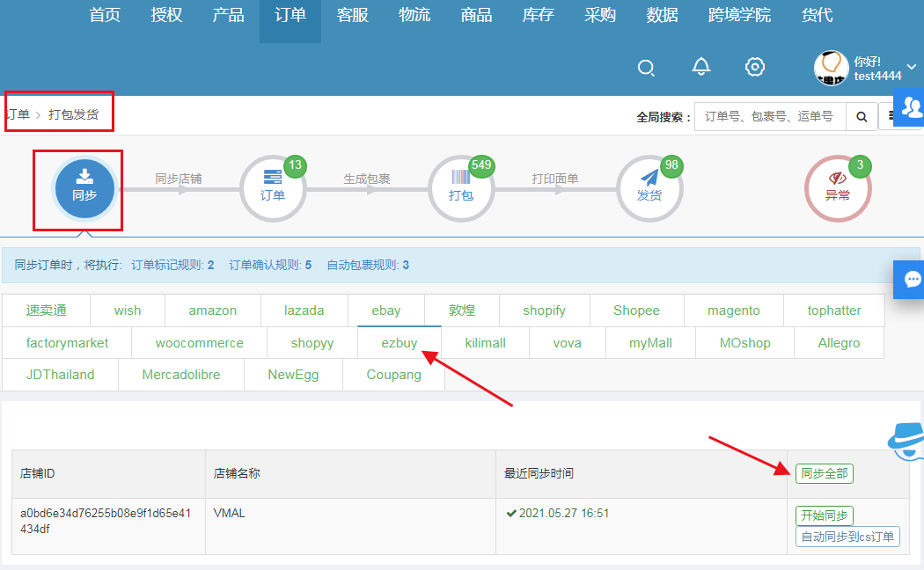Click the blue 同步 sync step icon
Image resolution: width=924 pixels, height=570 pixels.
pyautogui.click(x=84, y=187)
